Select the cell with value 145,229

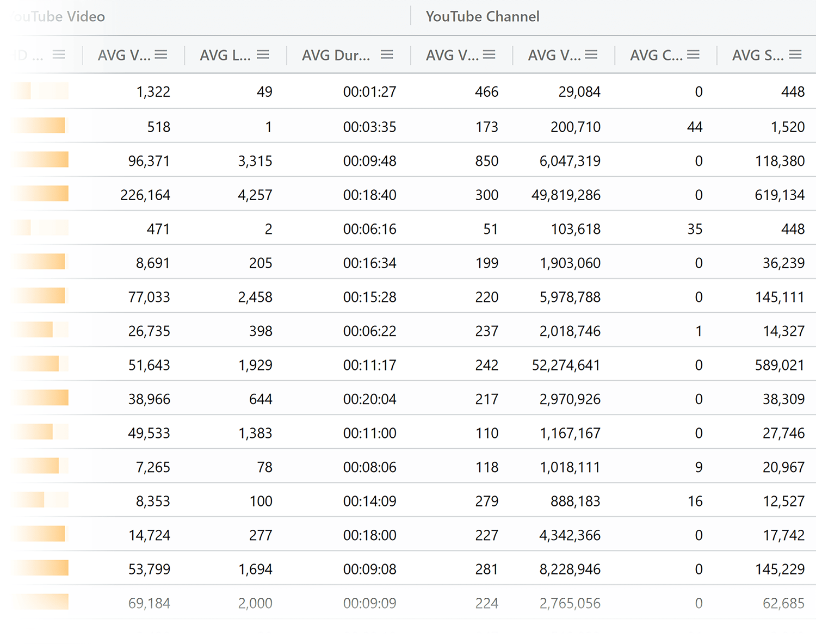click(780, 569)
